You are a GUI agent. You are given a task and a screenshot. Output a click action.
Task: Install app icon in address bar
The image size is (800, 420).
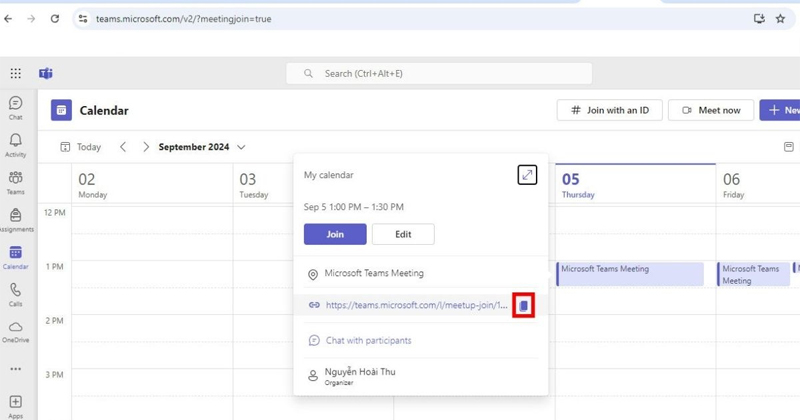point(759,19)
